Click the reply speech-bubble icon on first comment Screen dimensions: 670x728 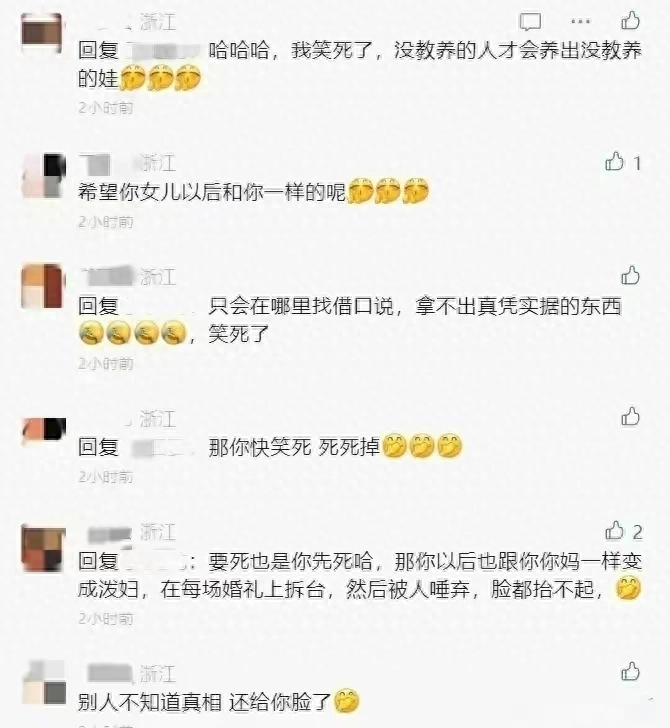(529, 21)
